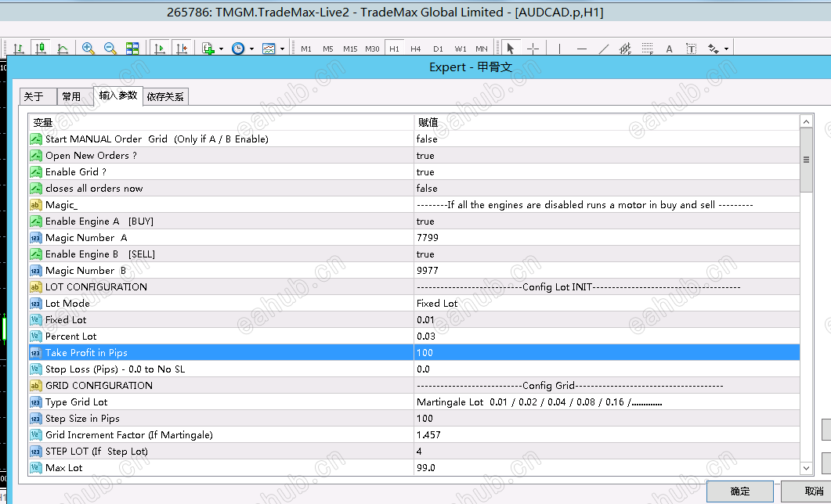Select the arrows drawing tool
This screenshot has height=504, width=831.
click(x=714, y=49)
